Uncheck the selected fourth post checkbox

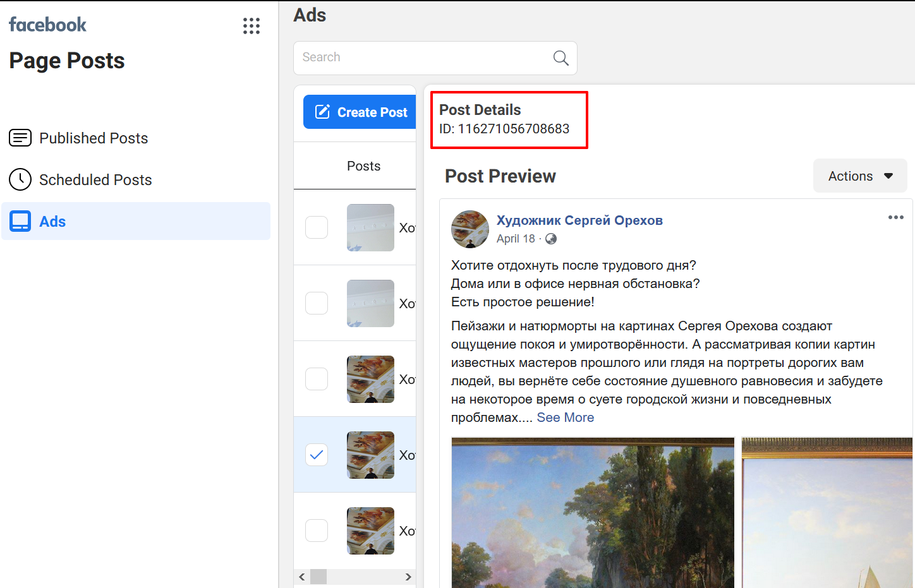pos(317,455)
